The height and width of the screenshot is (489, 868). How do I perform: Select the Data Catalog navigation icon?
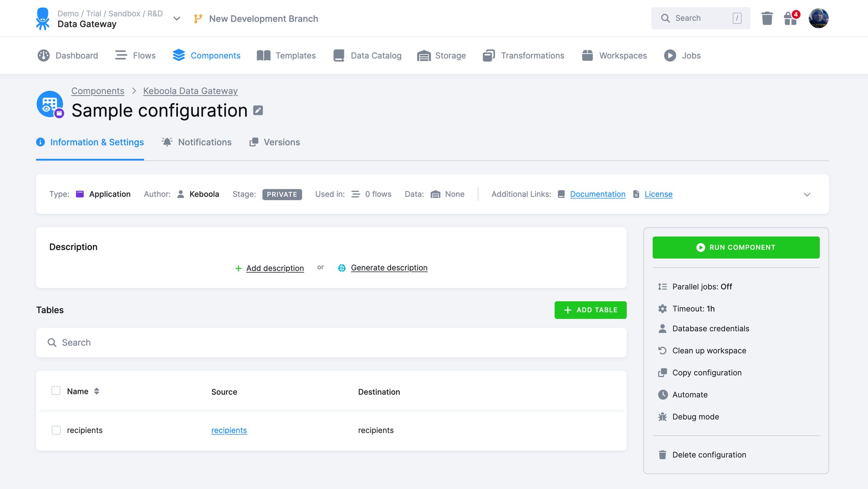pos(339,55)
